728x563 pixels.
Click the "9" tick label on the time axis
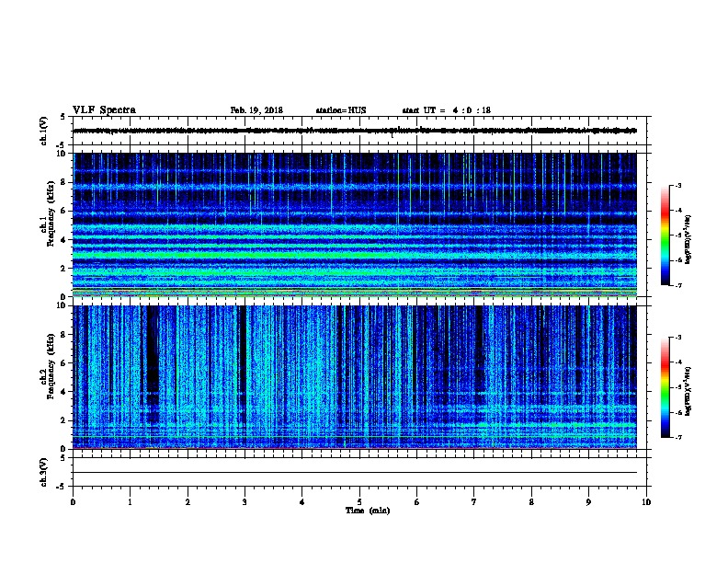pyautogui.click(x=588, y=502)
